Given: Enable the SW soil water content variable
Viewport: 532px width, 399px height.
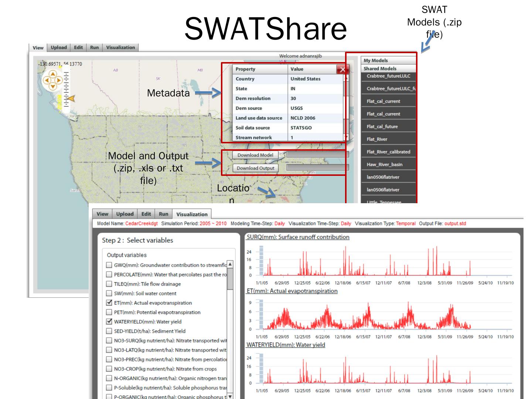Looking at the screenshot, I should tap(109, 293).
